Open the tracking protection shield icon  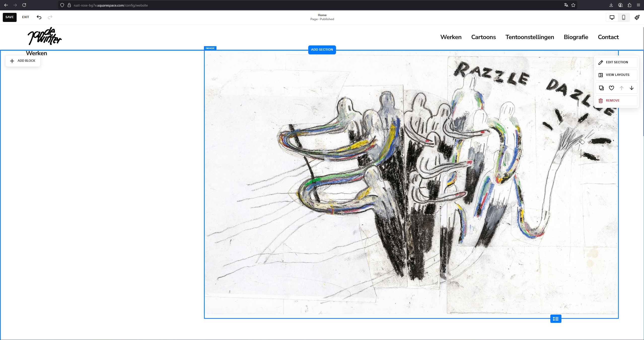tap(62, 5)
